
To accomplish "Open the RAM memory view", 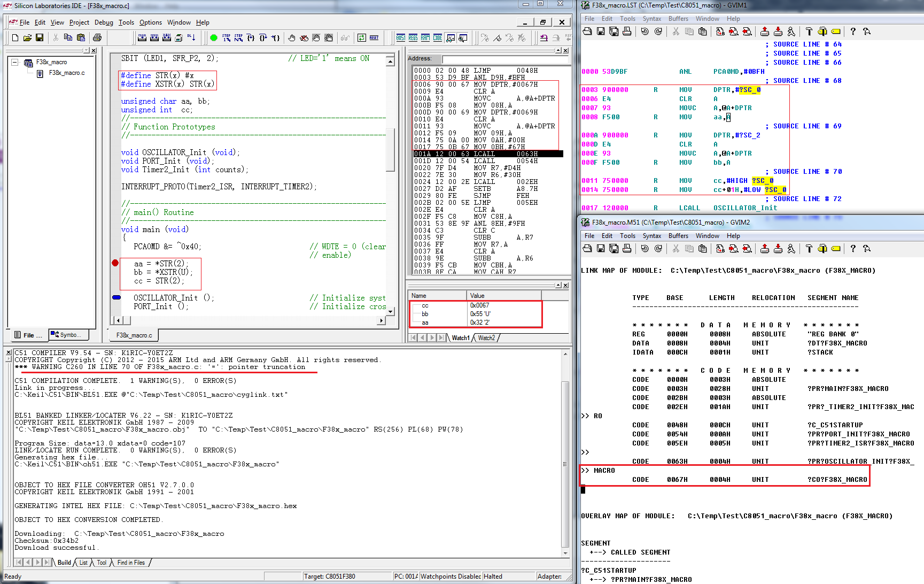I will (425, 38).
